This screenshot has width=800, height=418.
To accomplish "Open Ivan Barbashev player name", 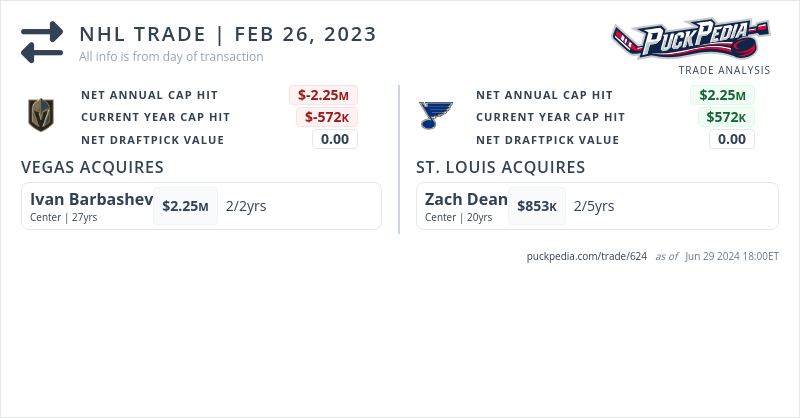I will point(91,199).
